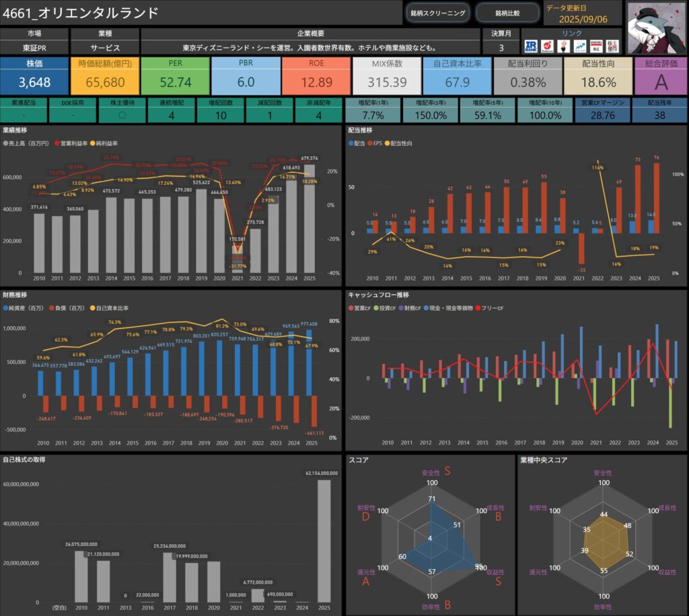This screenshot has width=689, height=616.
Task: Click the 純利益率 legend marker
Action: point(93,143)
